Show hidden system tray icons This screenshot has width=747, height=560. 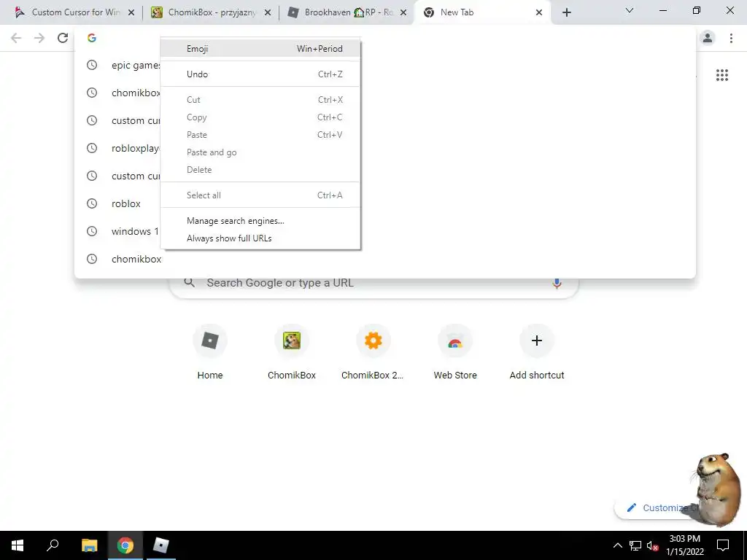click(617, 545)
